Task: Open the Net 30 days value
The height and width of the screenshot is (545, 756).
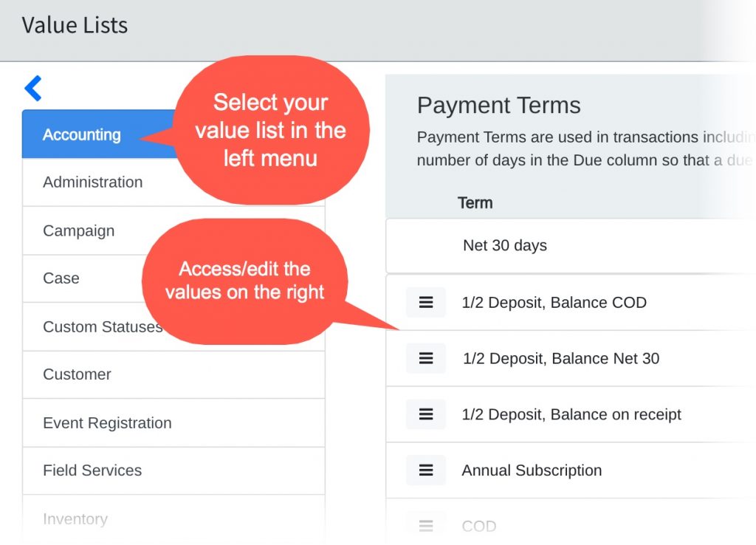Action: 505,245
